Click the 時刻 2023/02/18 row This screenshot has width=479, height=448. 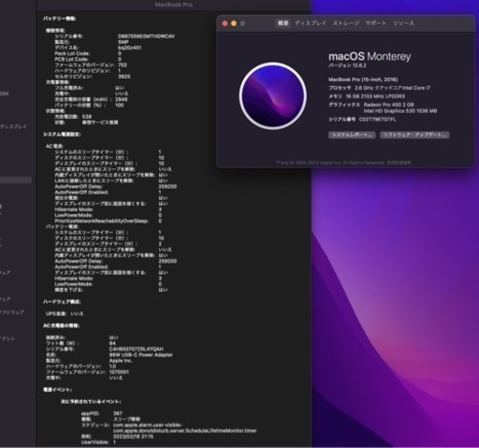[x=117, y=437]
